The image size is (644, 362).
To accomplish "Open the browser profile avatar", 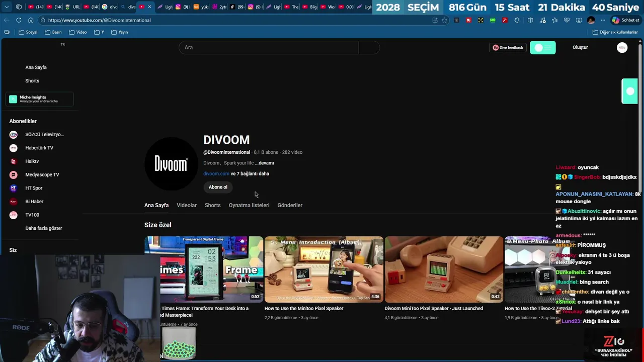I will pyautogui.click(x=591, y=20).
